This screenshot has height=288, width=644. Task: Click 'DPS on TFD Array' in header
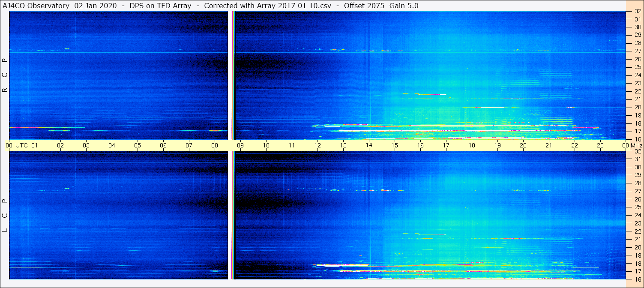coord(160,6)
